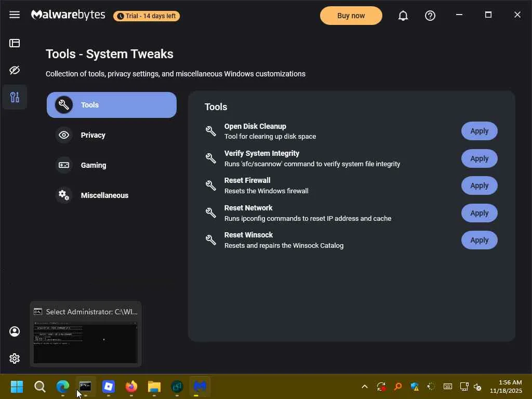Image resolution: width=532 pixels, height=399 pixels.
Task: Click the wrench icon beside Verify System Integrity
Action: click(x=211, y=158)
